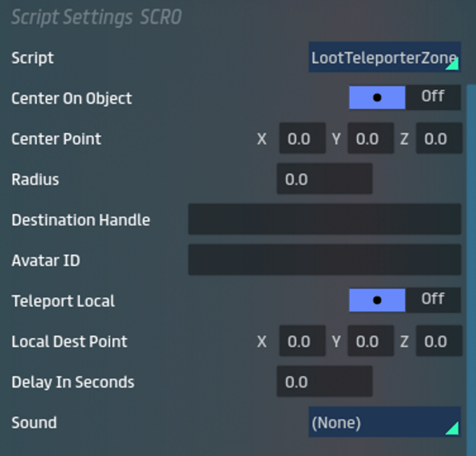Open the Sound dropdown showing (None)

point(384,423)
